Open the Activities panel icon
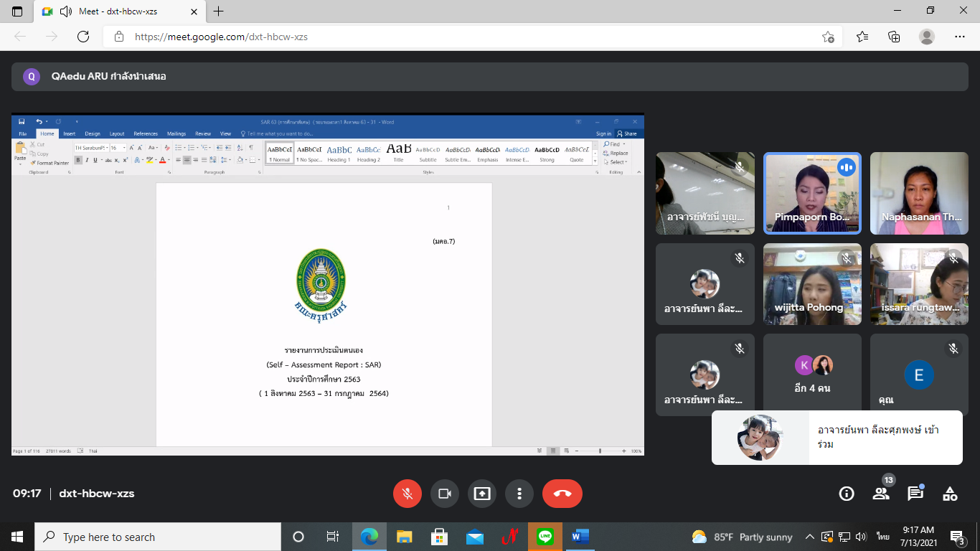This screenshot has width=980, height=551. [950, 494]
